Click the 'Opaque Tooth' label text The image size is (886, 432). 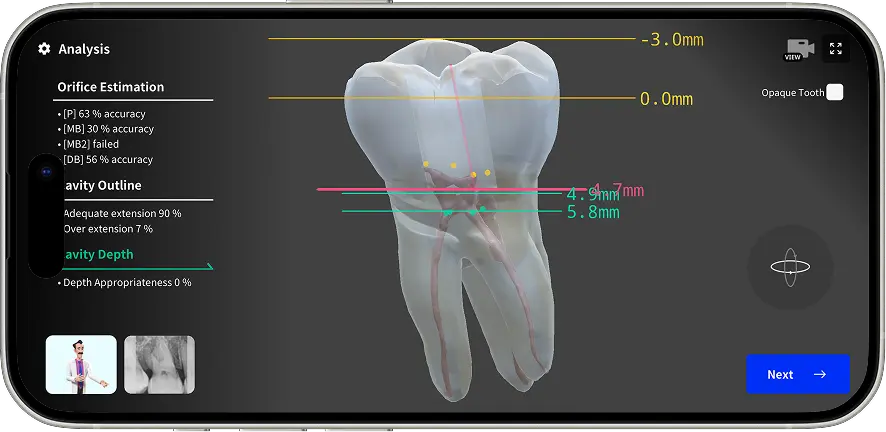point(793,93)
